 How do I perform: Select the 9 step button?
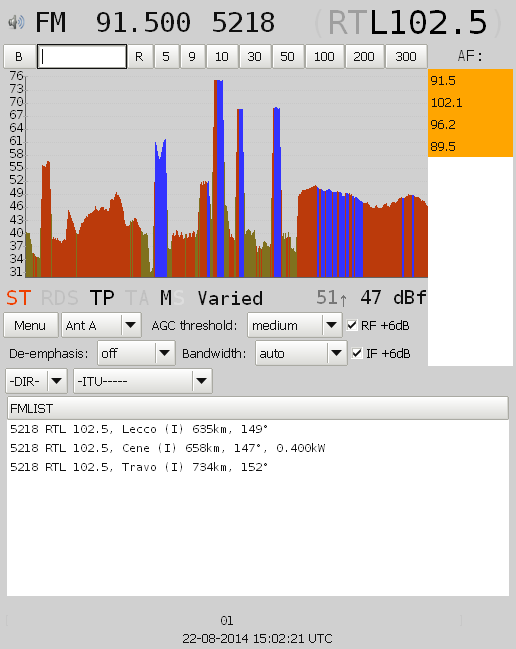(192, 56)
